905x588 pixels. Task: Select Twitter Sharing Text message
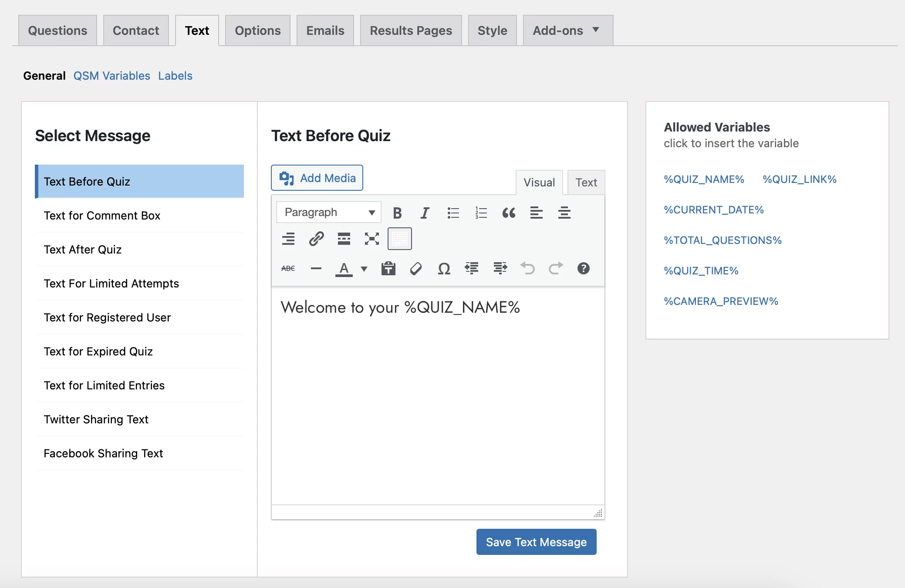pos(139,419)
